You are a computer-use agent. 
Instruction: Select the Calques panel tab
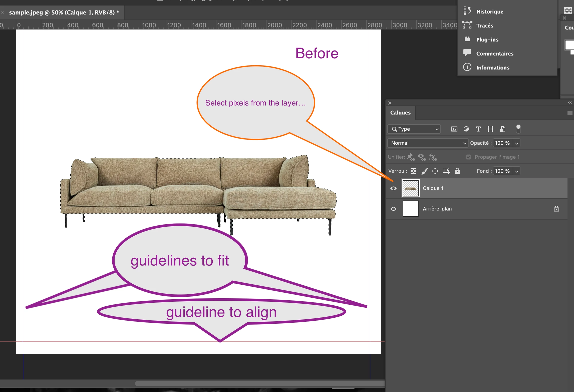coord(400,113)
